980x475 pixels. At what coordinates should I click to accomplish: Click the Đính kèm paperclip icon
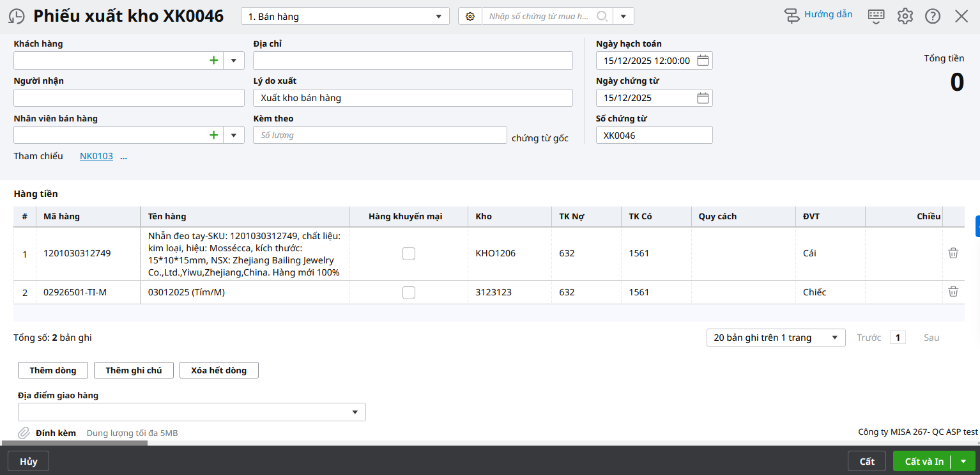(x=24, y=433)
